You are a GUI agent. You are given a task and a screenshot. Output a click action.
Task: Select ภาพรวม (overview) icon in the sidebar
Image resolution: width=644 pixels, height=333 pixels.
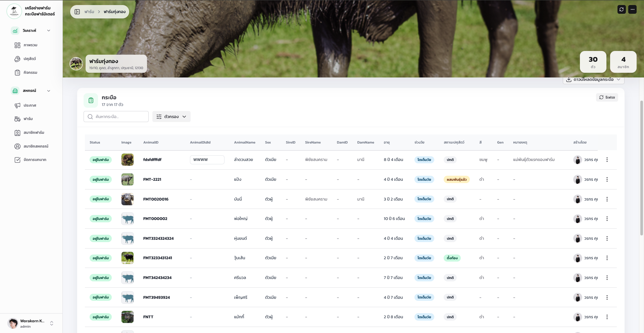[x=18, y=45]
